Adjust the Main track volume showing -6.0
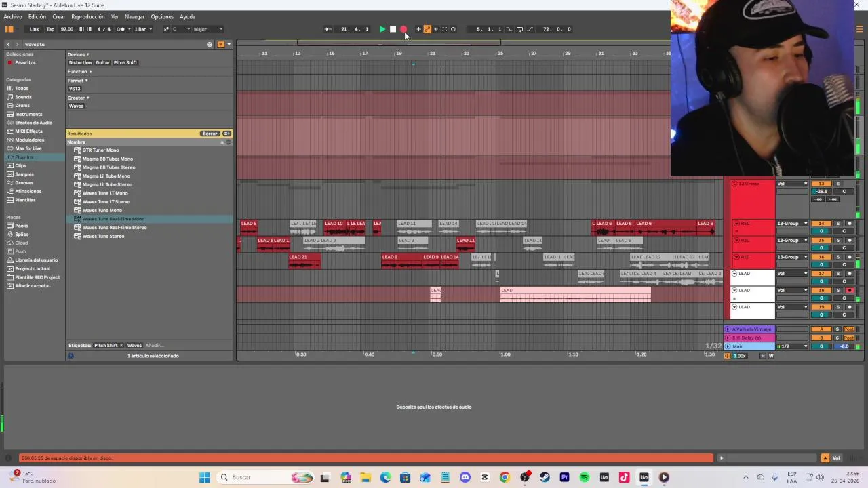Screen dimensions: 868x488 coord(844,346)
